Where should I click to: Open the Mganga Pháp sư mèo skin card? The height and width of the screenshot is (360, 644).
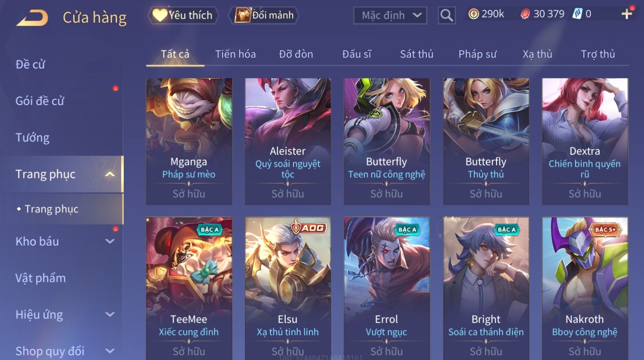click(189, 141)
